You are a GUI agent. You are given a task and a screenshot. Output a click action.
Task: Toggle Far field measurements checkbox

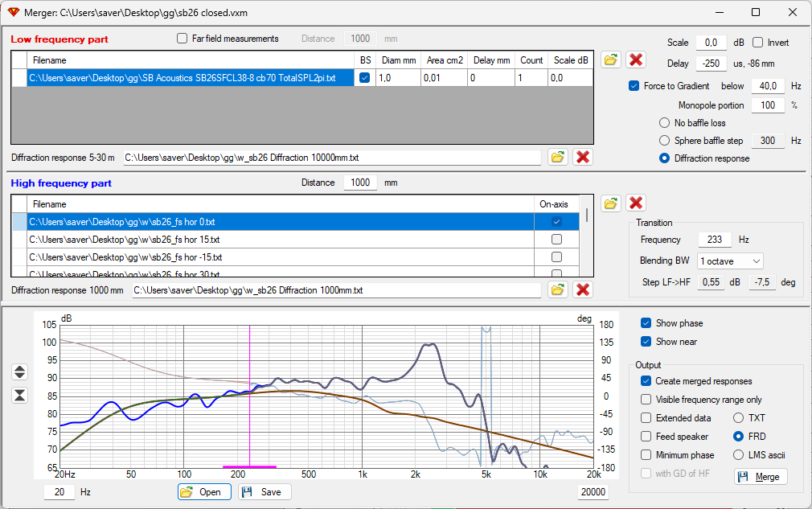[182, 39]
